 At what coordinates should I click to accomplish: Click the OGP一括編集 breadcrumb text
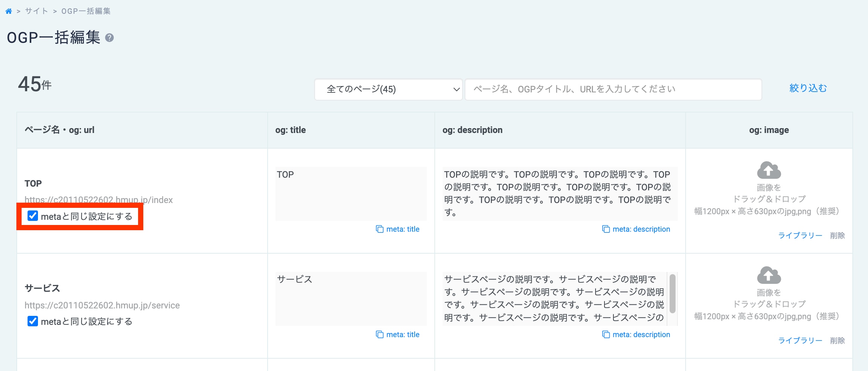[x=86, y=11]
